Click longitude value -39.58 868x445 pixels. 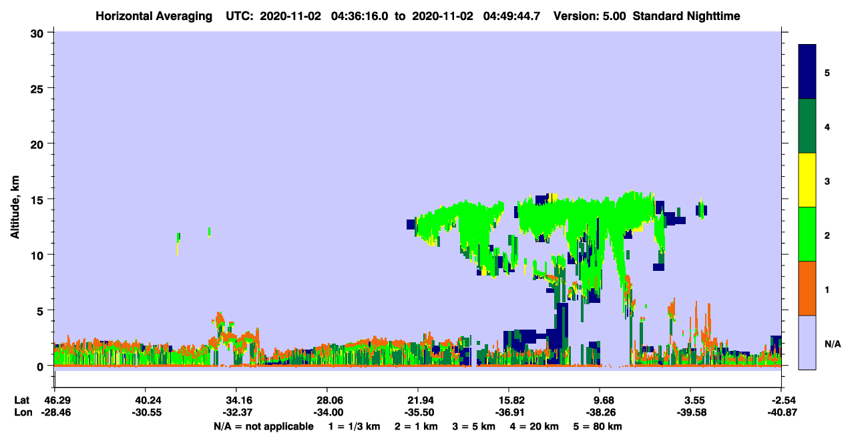pos(690,412)
